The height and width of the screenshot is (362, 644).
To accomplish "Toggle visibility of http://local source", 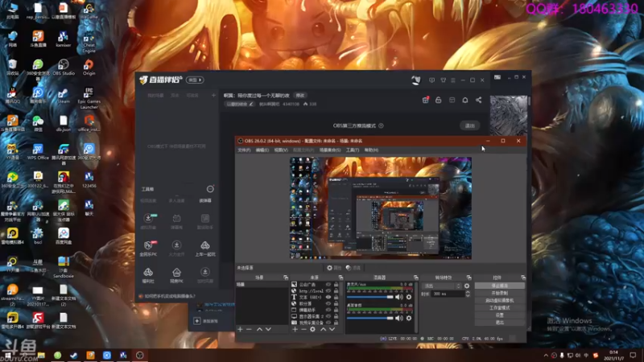I will 328,290.
